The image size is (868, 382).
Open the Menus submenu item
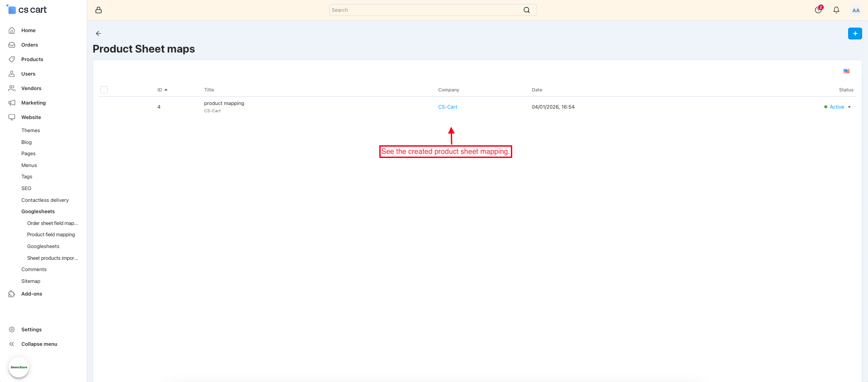tap(29, 165)
